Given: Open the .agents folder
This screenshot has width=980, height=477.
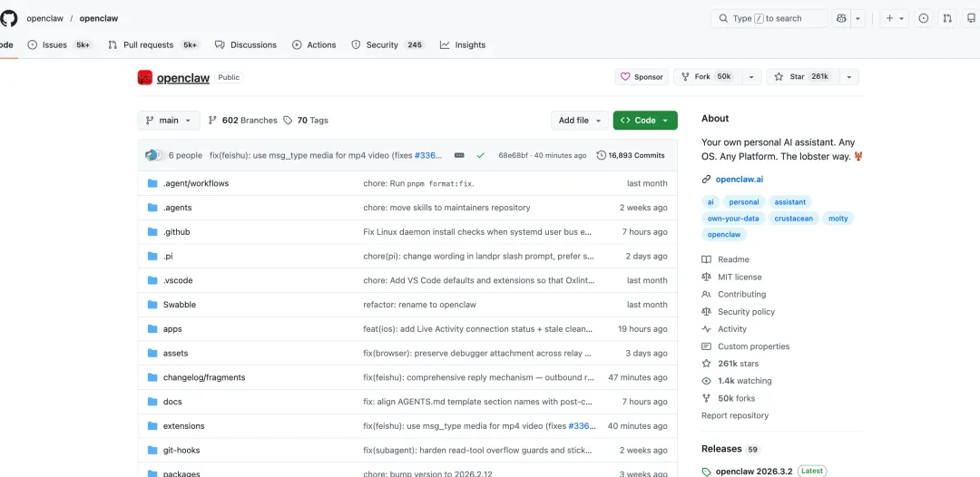Looking at the screenshot, I should (177, 208).
